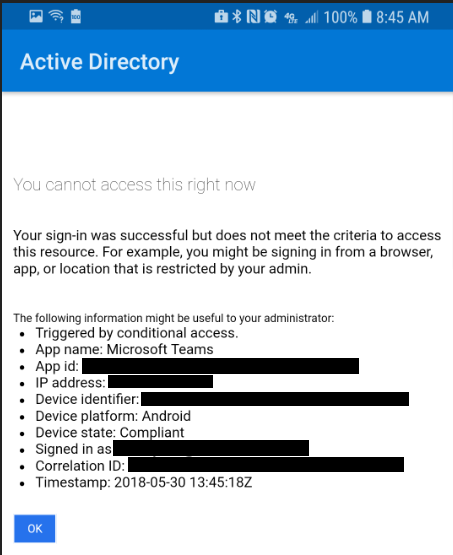Tap the 8:45 AM clock
The image size is (453, 555).
tap(402, 17)
